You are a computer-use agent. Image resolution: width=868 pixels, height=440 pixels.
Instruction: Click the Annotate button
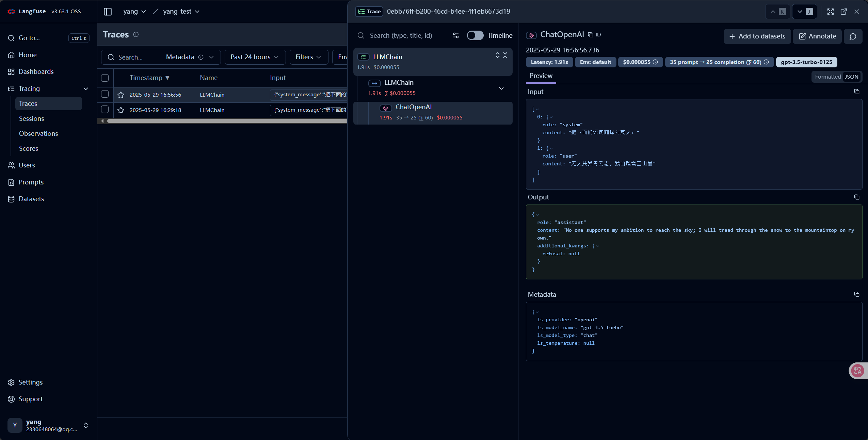click(x=817, y=36)
